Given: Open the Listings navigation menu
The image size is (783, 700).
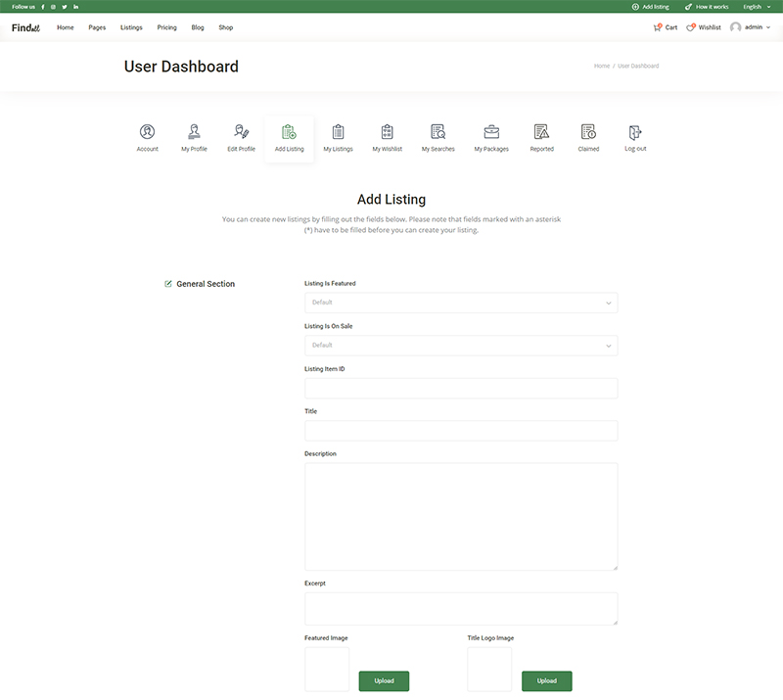Looking at the screenshot, I should [x=131, y=27].
